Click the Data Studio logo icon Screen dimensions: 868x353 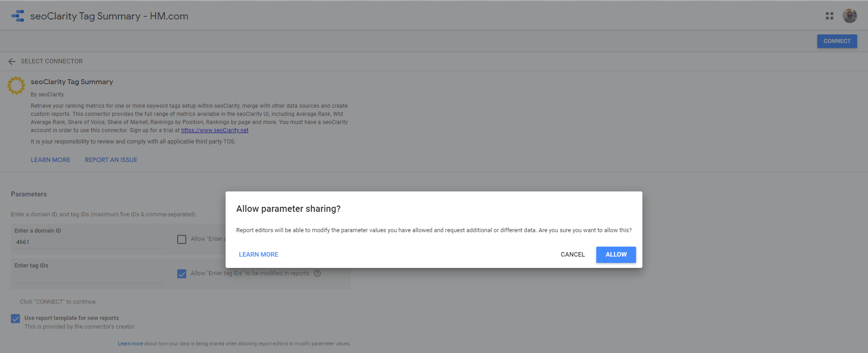click(18, 16)
